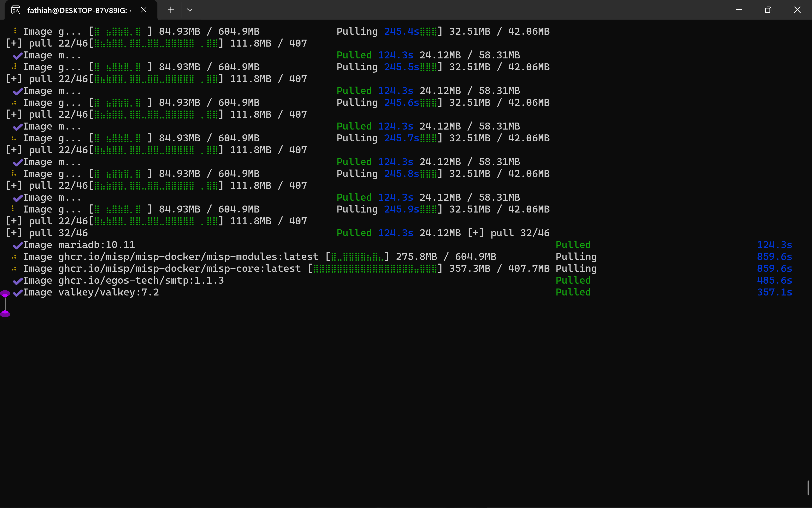Click the 124.3s time on the mariadb row
Viewport: 812px width, 508px height.
pyautogui.click(x=774, y=245)
